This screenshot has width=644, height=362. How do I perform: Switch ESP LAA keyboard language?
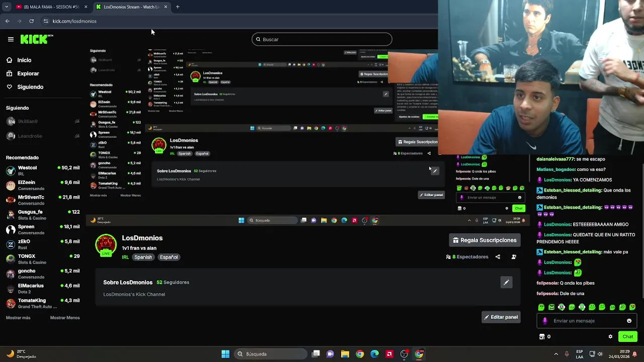(580, 354)
